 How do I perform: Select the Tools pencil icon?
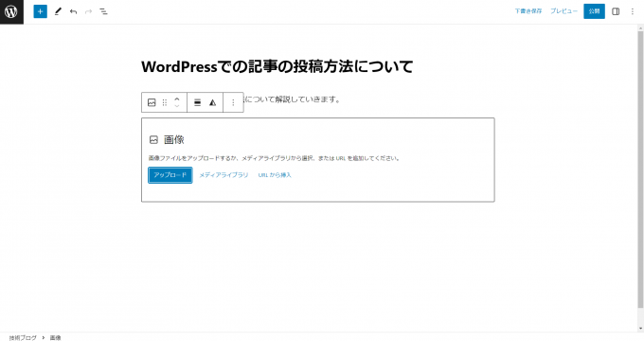(x=58, y=11)
